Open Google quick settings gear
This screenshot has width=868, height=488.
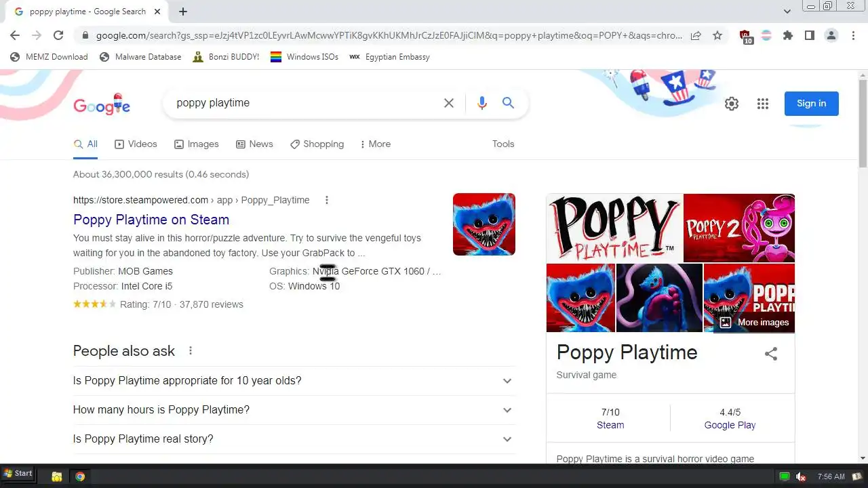(732, 104)
